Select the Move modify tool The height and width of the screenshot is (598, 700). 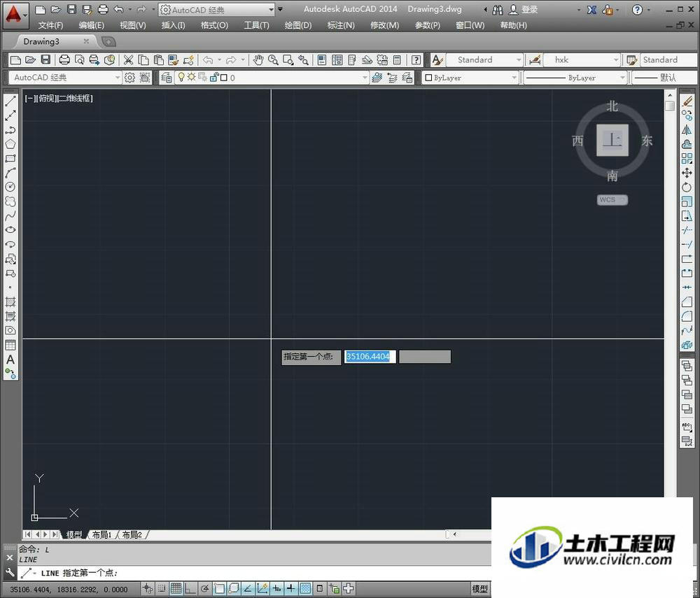click(x=687, y=173)
